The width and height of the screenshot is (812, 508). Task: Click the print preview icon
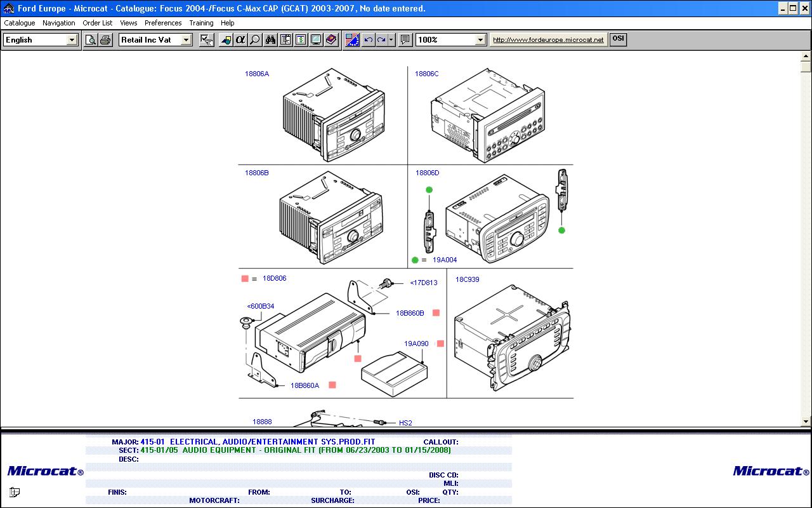pos(91,40)
